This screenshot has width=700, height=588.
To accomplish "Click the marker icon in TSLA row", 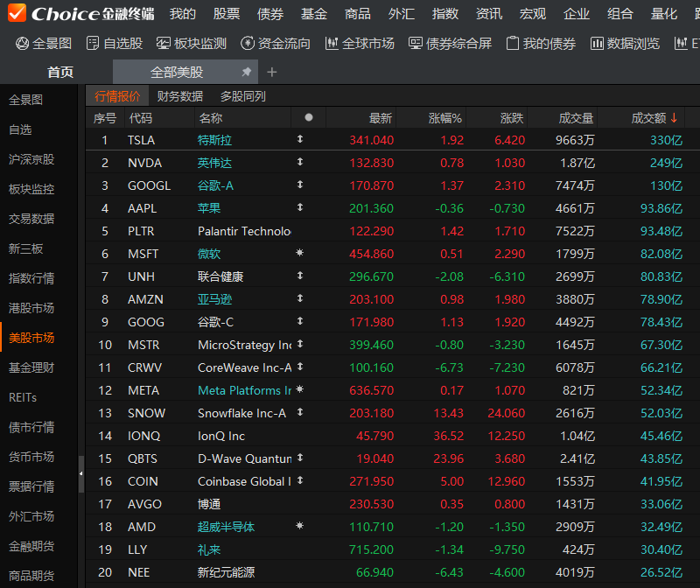I will click(300, 139).
